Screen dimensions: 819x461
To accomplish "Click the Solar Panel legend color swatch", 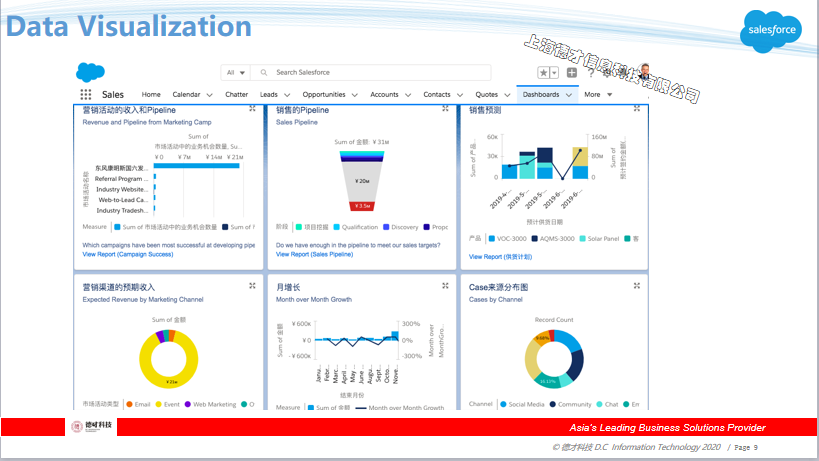I will pos(582,239).
